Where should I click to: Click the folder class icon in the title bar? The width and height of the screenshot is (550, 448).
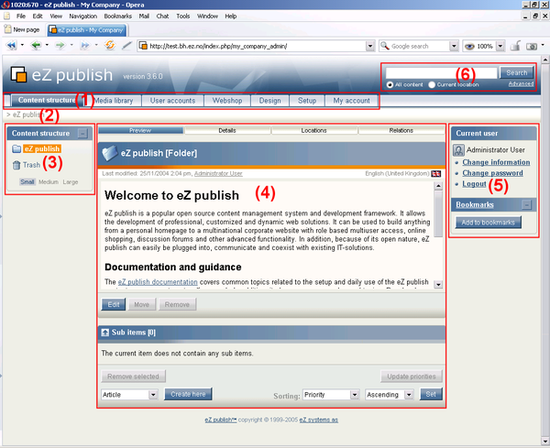[x=109, y=153]
